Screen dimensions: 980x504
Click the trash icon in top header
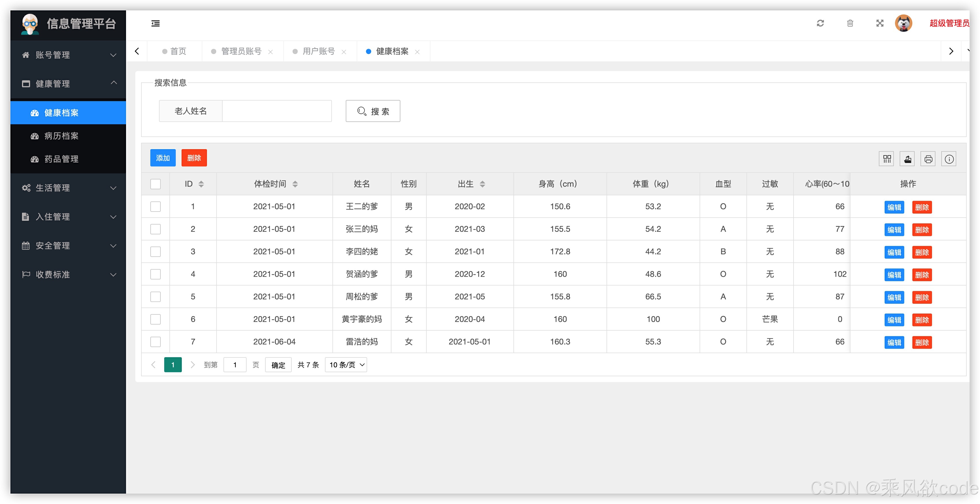850,24
